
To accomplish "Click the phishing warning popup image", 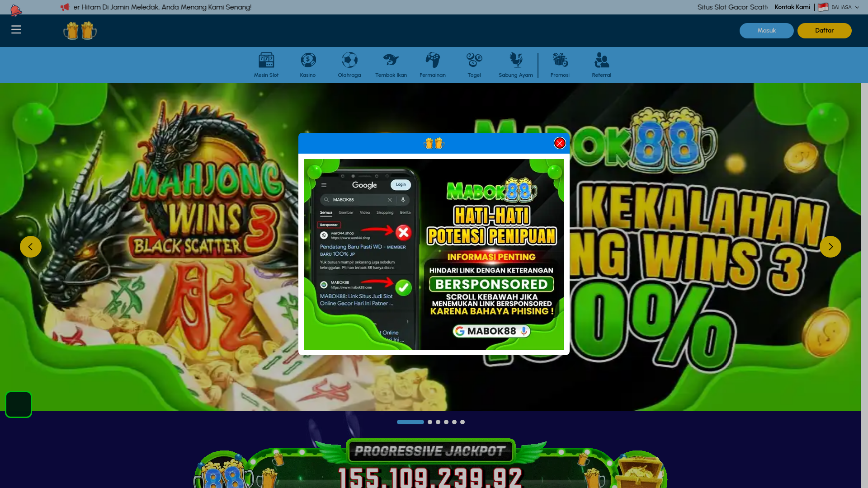I will point(434,254).
